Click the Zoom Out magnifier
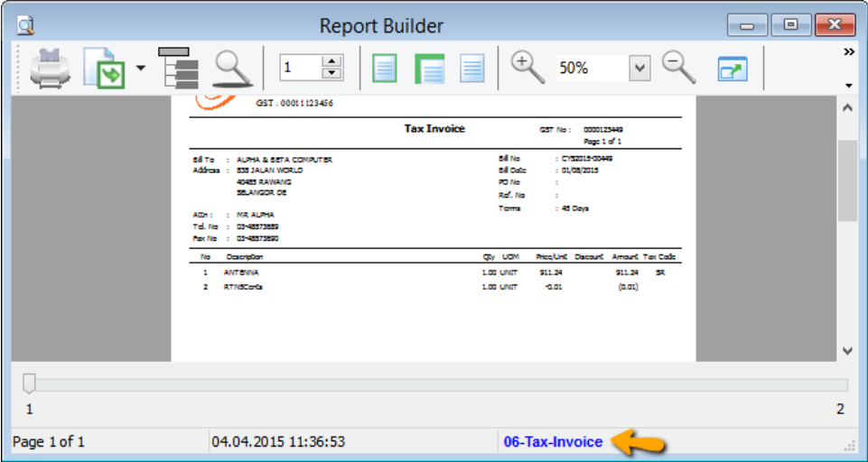 point(678,68)
